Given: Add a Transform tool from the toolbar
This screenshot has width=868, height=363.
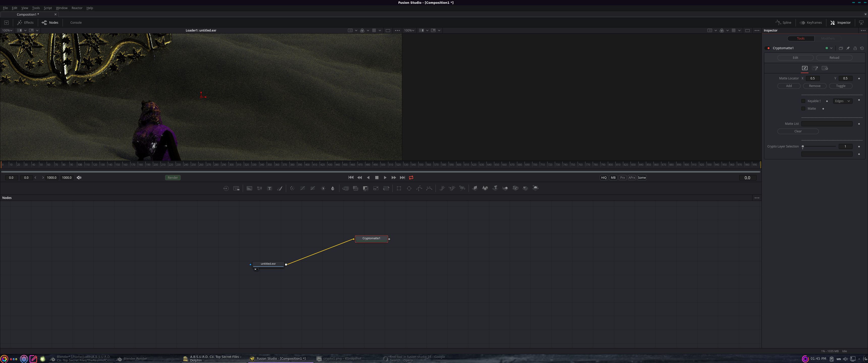Looking at the screenshot, I should coord(386,188).
